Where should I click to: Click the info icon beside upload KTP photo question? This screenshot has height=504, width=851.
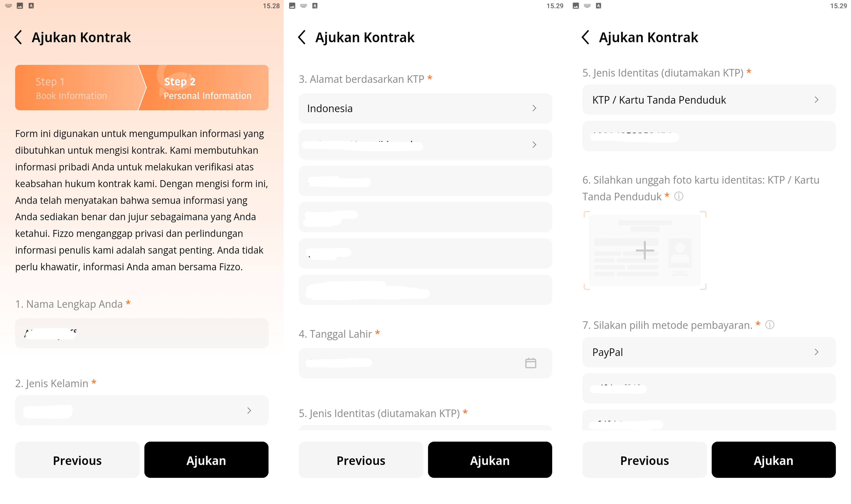click(x=678, y=196)
